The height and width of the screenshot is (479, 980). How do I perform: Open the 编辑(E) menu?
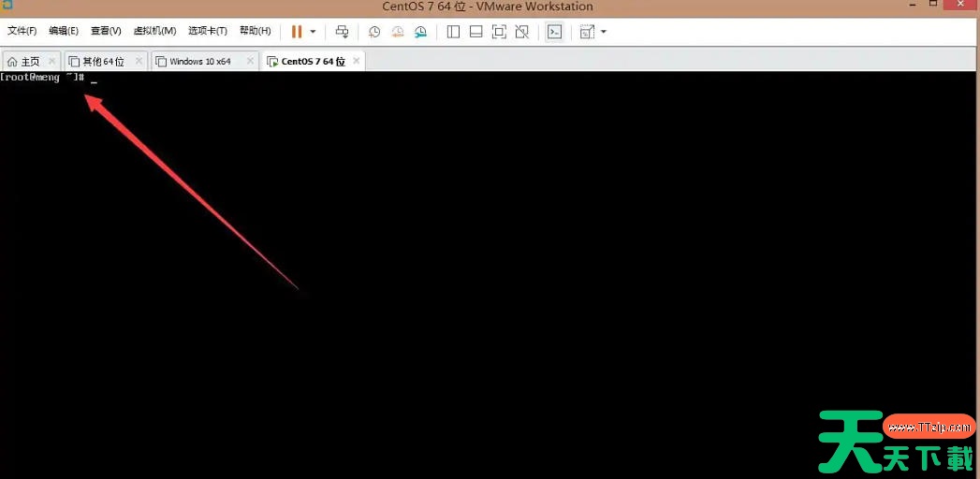point(64,31)
